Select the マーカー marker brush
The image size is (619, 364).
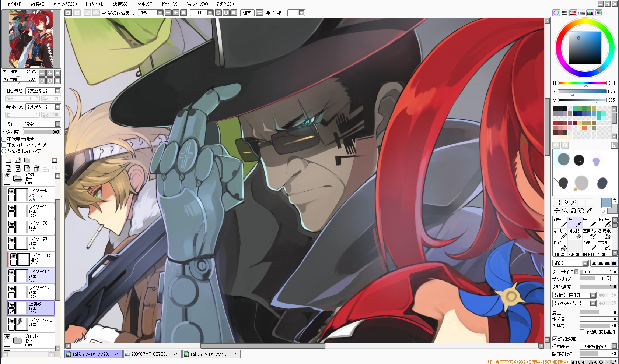[x=560, y=234]
